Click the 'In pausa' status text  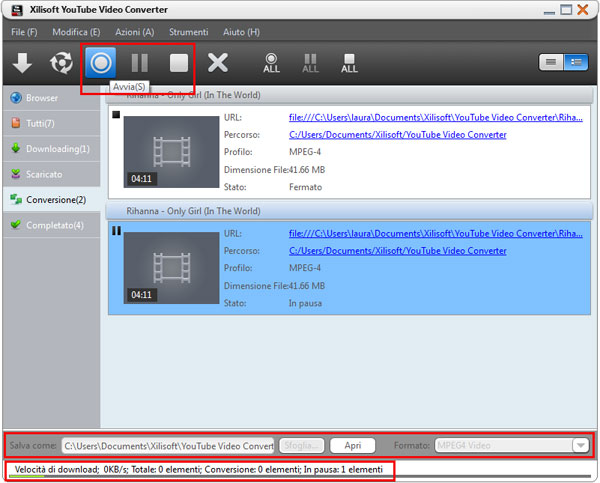pos(305,304)
